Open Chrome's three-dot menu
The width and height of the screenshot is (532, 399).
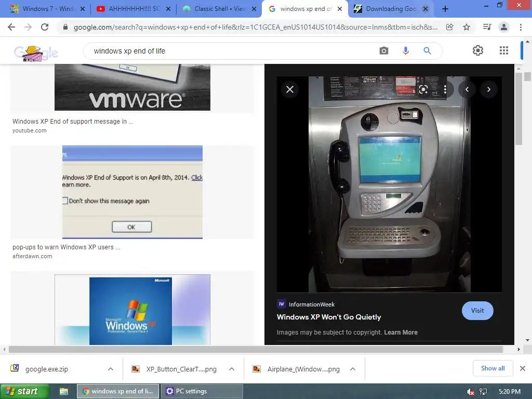521,27
